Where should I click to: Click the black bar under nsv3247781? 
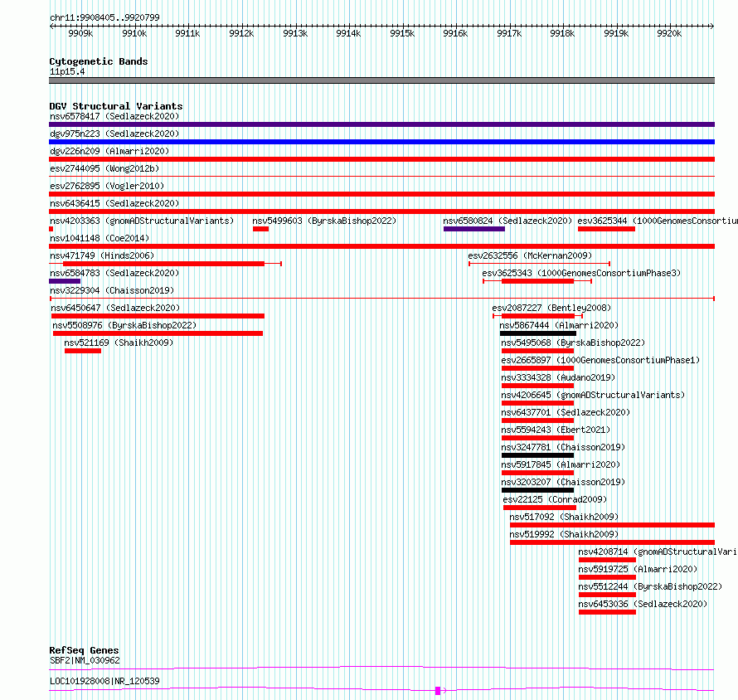pos(537,455)
